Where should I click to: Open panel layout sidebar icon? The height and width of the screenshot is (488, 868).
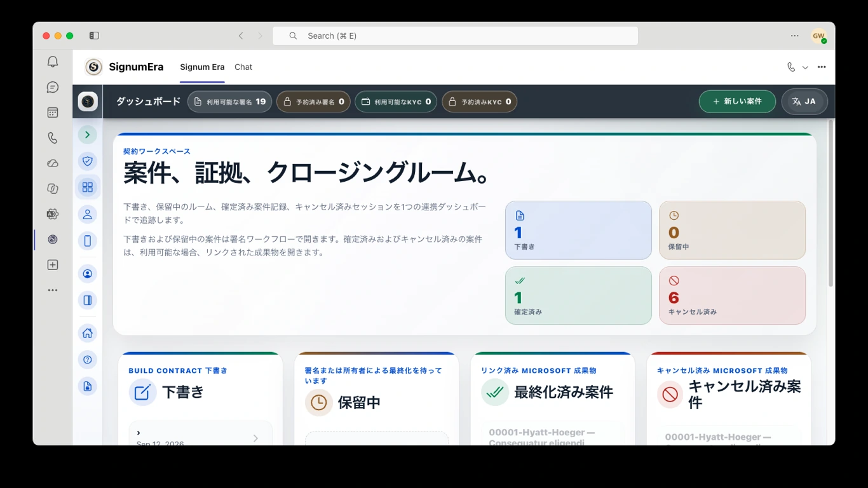[88, 301]
